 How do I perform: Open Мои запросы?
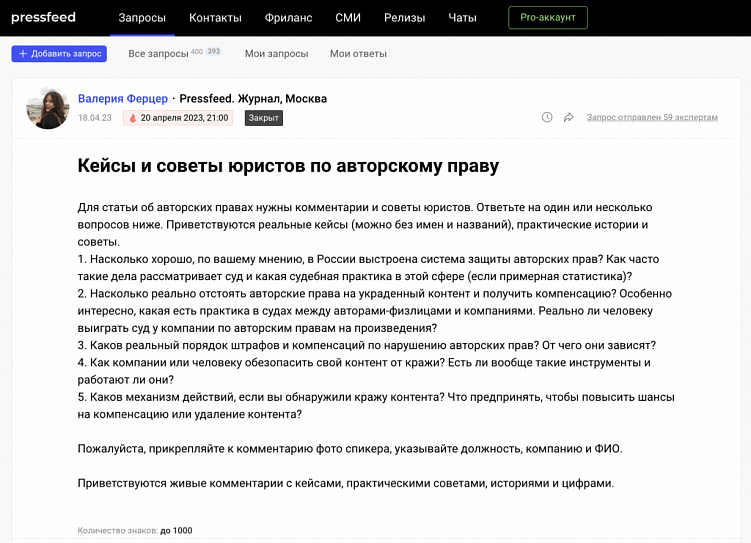click(x=276, y=54)
